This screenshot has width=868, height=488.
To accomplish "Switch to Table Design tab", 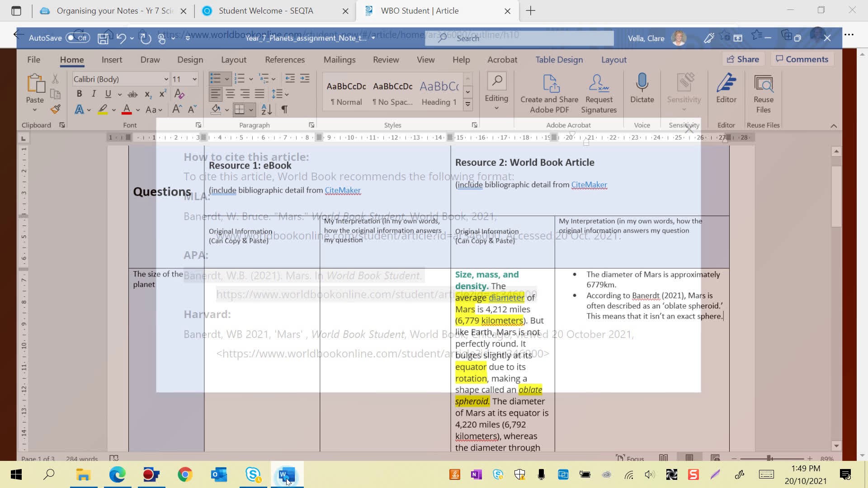I will 559,60.
